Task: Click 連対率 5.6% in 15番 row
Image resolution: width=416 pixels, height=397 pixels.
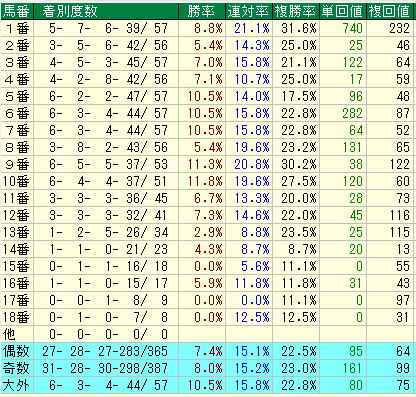Action: (x=255, y=267)
